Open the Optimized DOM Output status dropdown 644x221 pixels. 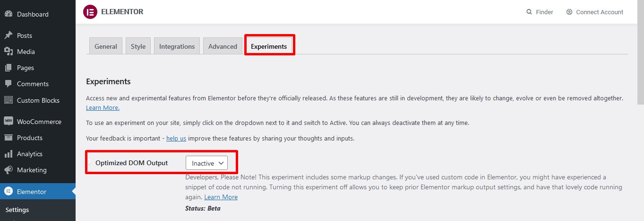click(x=206, y=163)
